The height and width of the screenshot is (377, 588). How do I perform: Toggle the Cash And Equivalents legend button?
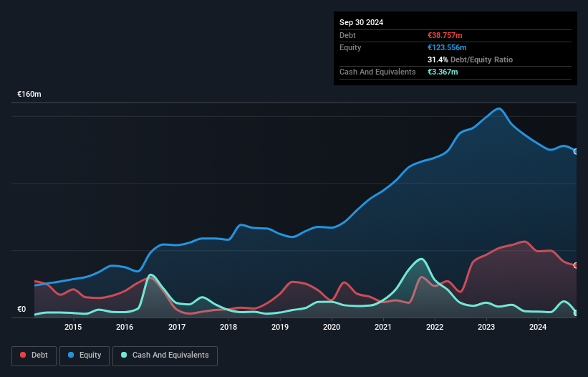click(x=165, y=355)
